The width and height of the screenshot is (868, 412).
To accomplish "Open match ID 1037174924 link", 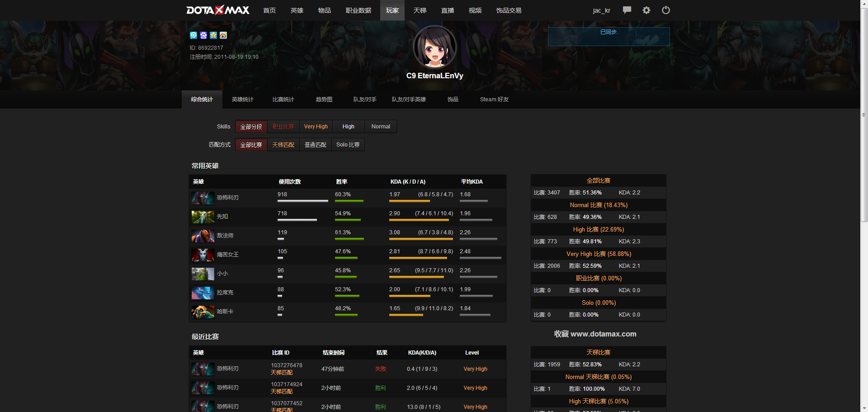I will tap(287, 384).
